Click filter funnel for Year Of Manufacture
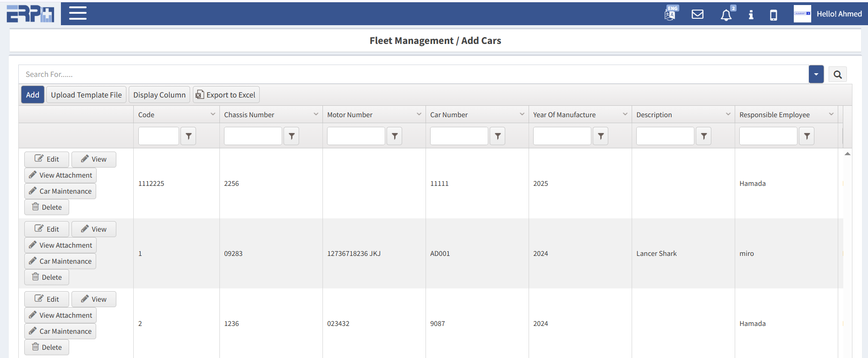 [601, 136]
